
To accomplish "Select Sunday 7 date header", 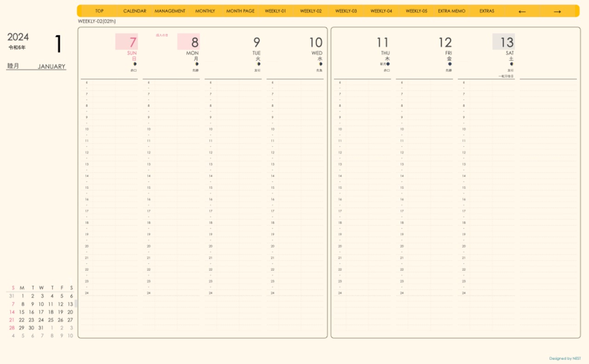I will click(x=127, y=42).
